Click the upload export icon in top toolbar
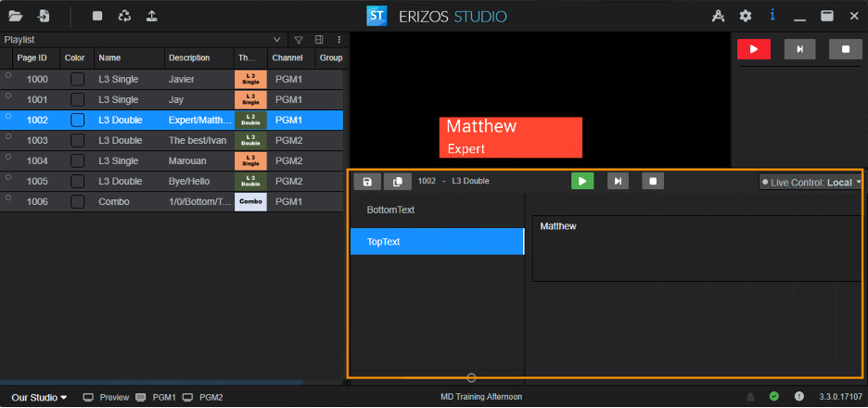Image resolution: width=868 pixels, height=408 pixels. click(152, 16)
